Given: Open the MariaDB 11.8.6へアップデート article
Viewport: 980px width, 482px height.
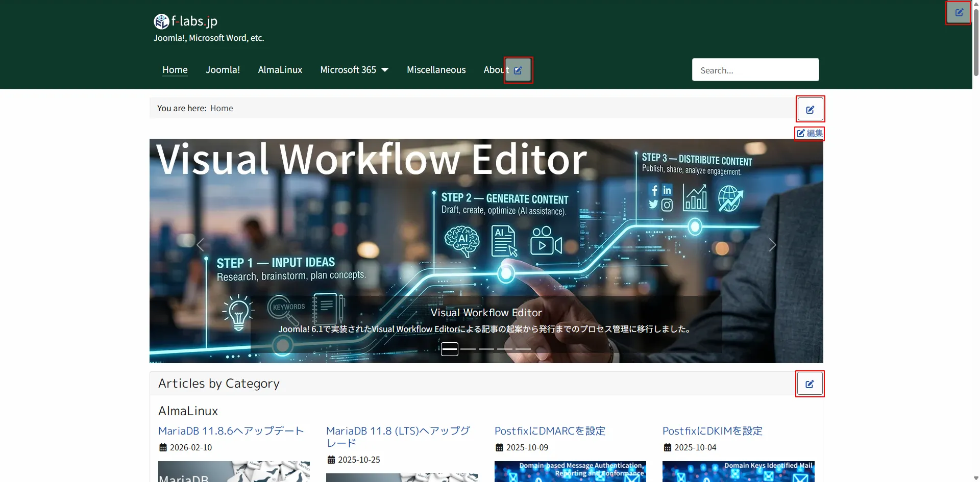Looking at the screenshot, I should click(x=231, y=431).
